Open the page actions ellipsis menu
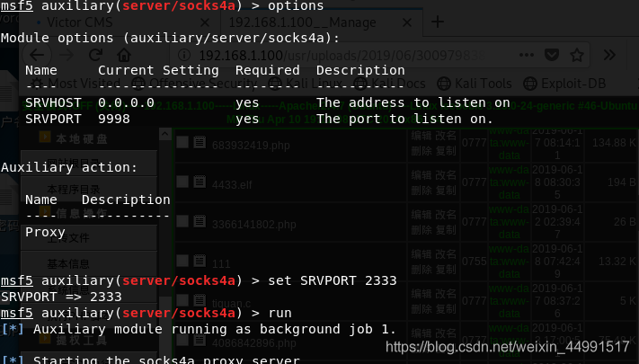This screenshot has height=364, width=639. point(527,55)
